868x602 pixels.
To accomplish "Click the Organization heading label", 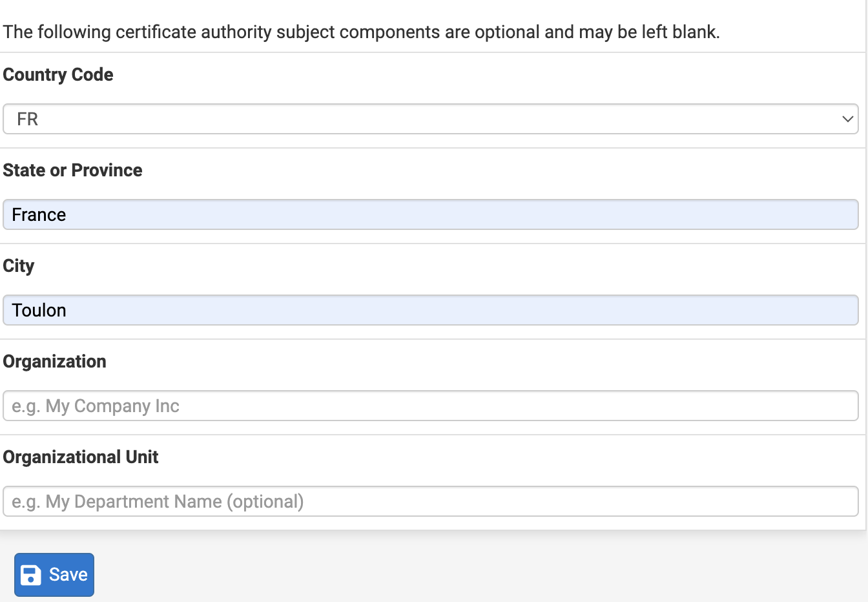I will pos(55,362).
